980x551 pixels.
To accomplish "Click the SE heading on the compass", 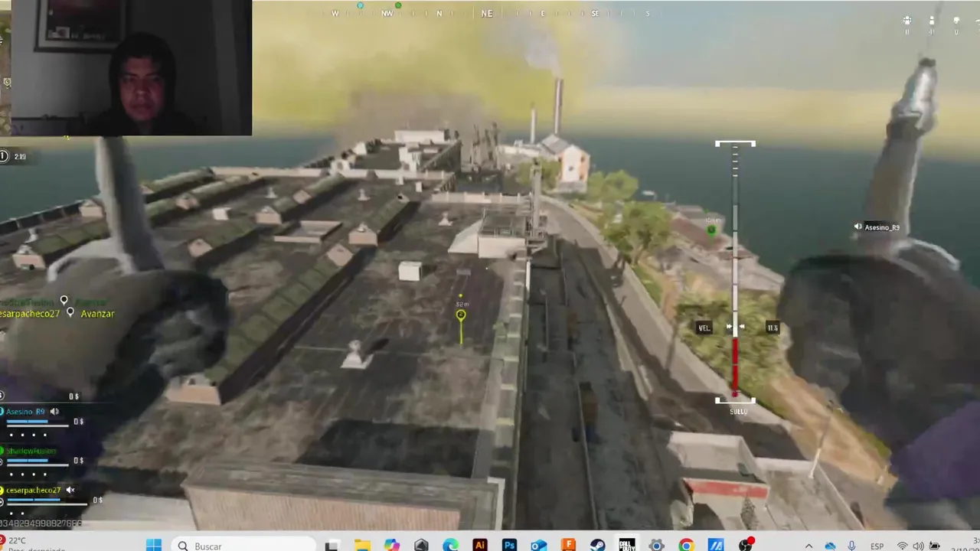I will [x=595, y=13].
